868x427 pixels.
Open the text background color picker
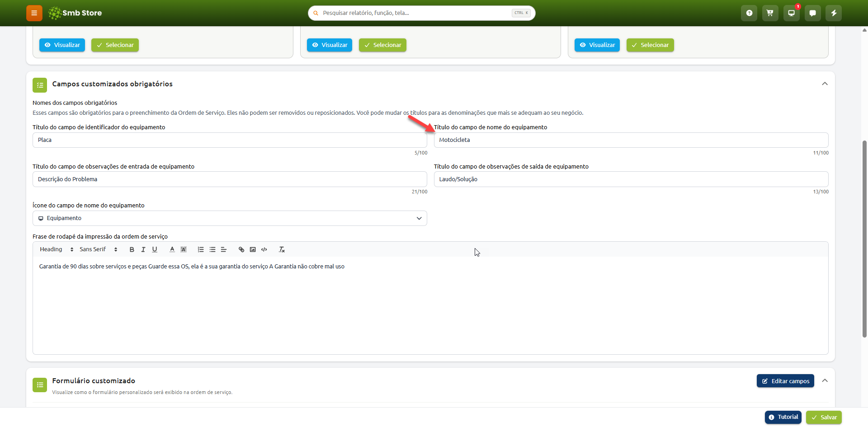tap(184, 249)
